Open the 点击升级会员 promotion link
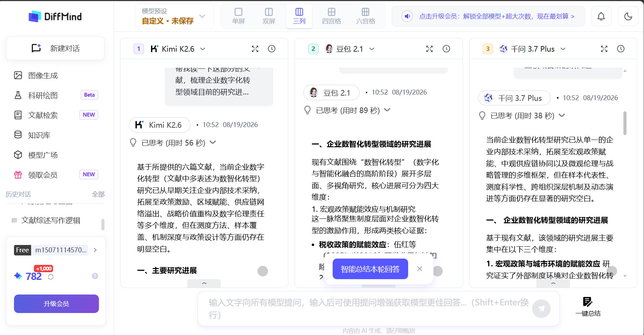 click(497, 16)
